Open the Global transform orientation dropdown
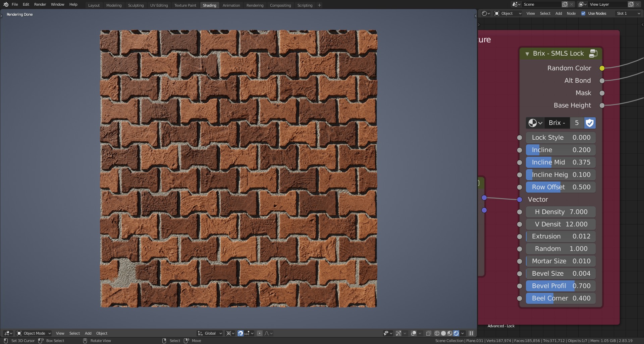Image resolution: width=644 pixels, height=344 pixels. (x=209, y=333)
